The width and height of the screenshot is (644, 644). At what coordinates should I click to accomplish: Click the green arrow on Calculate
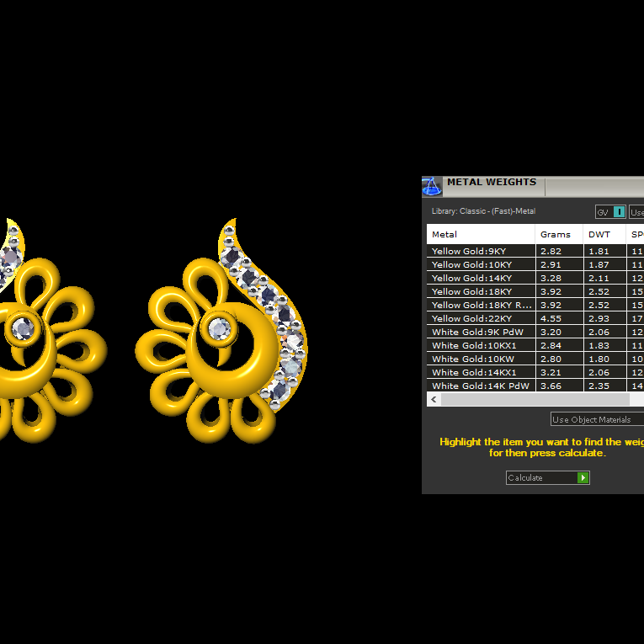click(x=583, y=477)
